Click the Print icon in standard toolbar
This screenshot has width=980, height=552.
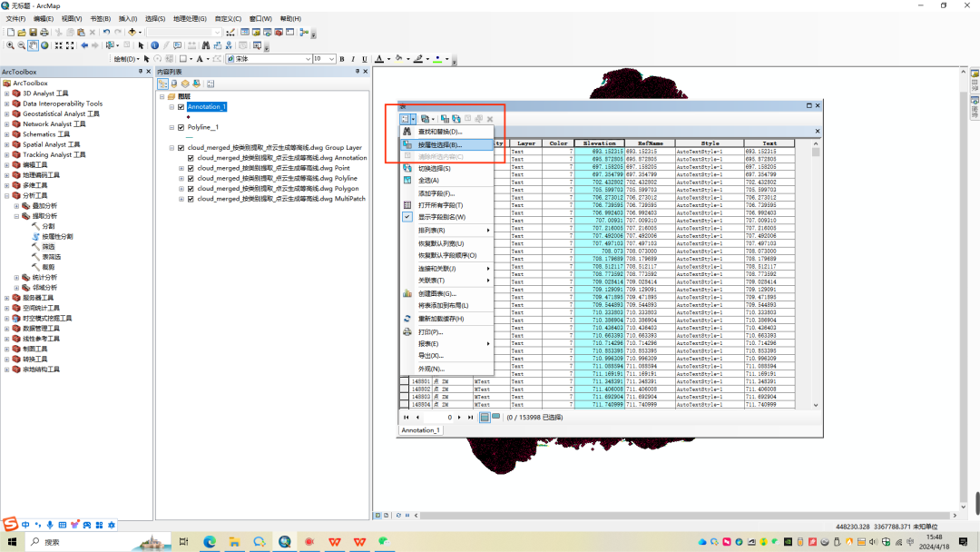click(44, 32)
